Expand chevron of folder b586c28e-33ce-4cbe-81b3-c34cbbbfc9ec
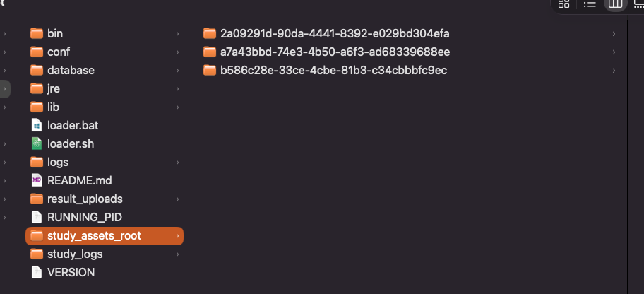 pos(614,71)
